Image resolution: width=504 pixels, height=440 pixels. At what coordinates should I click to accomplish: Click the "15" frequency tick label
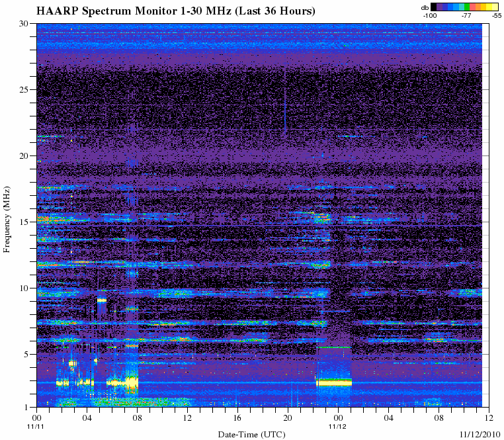[25, 222]
